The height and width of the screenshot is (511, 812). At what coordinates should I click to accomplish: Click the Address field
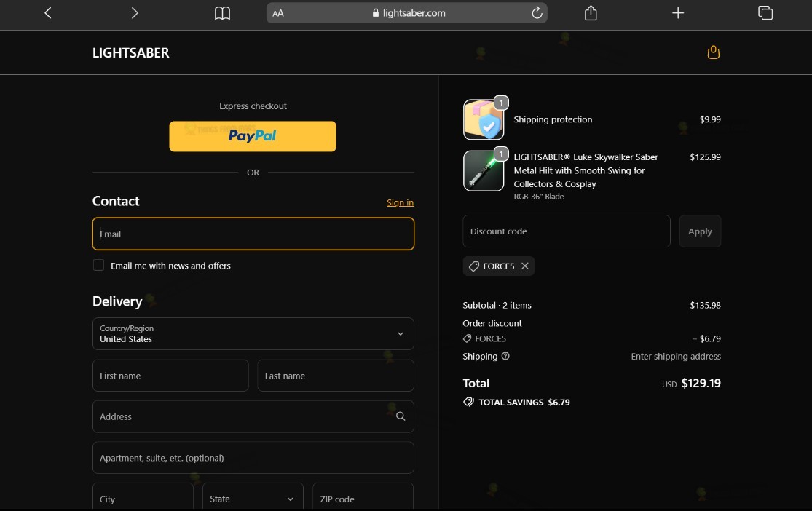pos(253,416)
